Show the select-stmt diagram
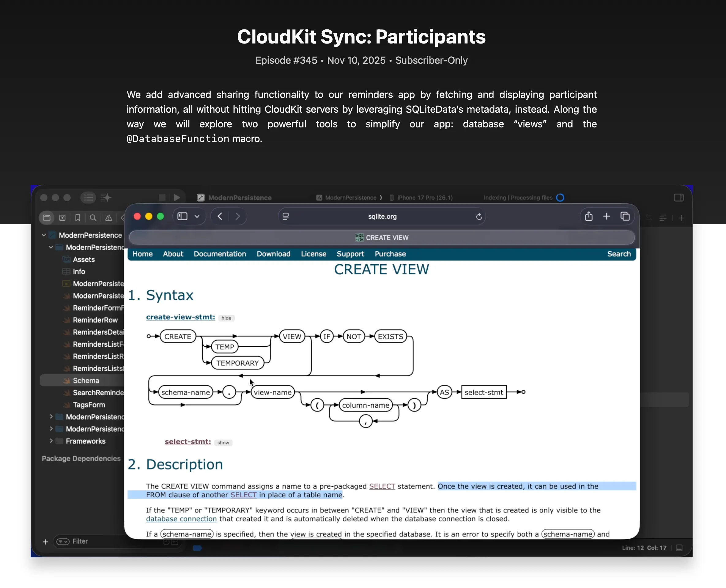The width and height of the screenshot is (726, 588). coord(223,442)
